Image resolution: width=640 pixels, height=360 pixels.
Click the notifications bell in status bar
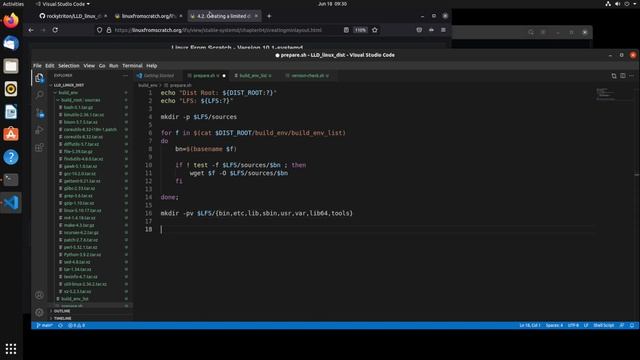click(632, 325)
